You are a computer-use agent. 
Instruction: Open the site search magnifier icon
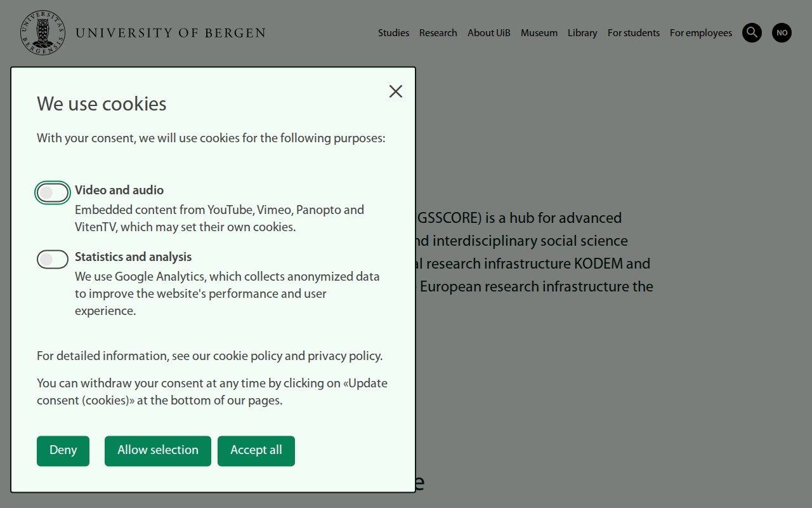(752, 32)
